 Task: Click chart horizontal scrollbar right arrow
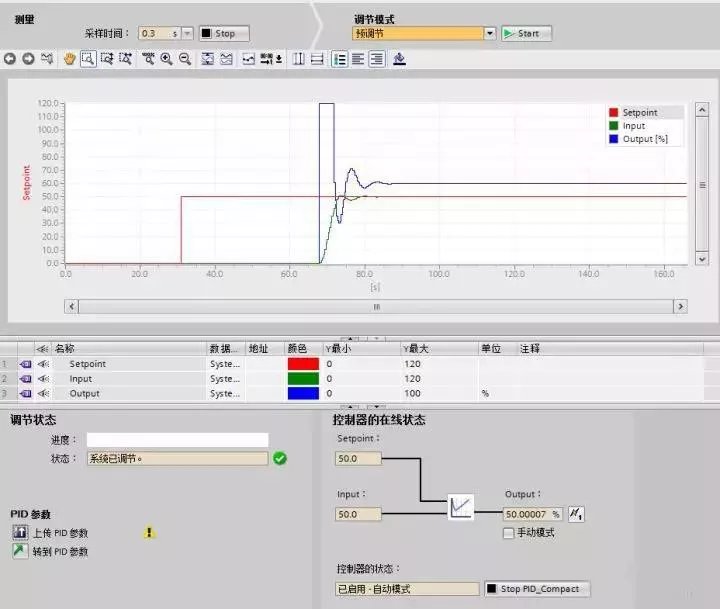tap(680, 306)
